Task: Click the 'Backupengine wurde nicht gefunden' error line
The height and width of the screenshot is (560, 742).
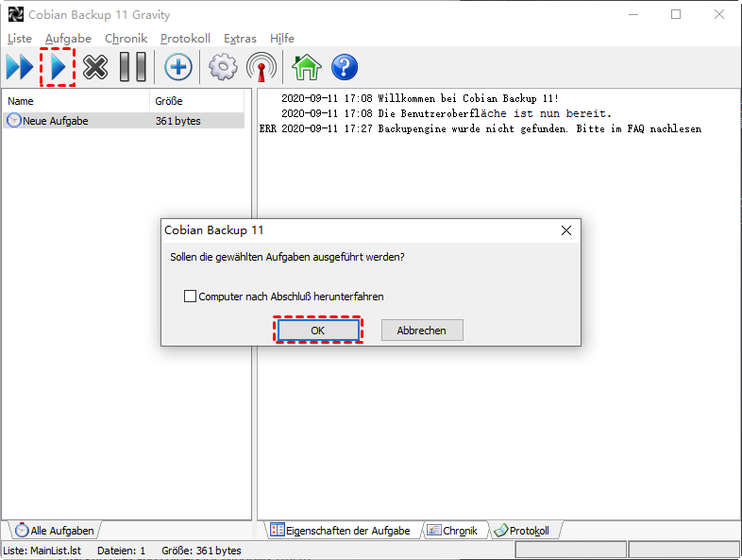Action: pyautogui.click(x=481, y=128)
